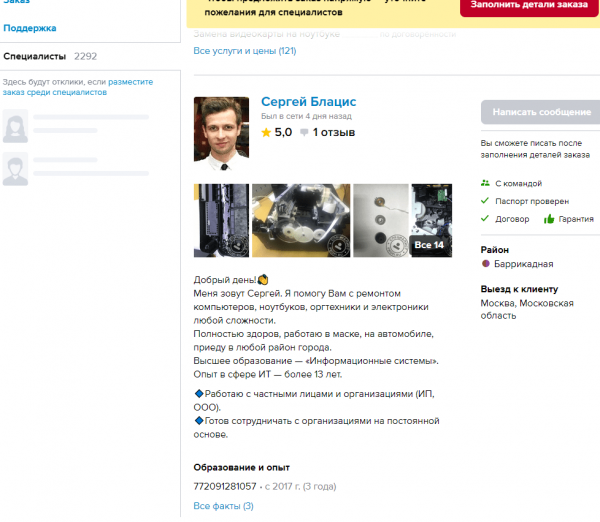Click the Гарантия label
This screenshot has width=600, height=522.
[x=576, y=219]
